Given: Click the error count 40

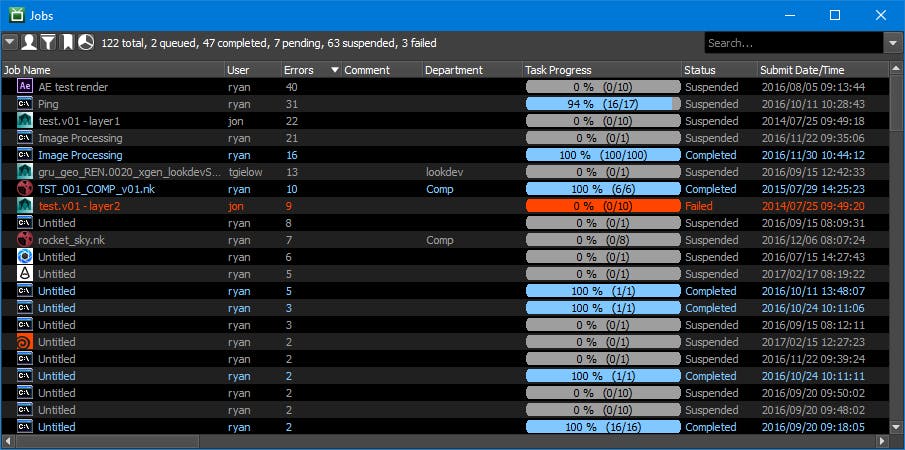Looking at the screenshot, I should [x=291, y=87].
